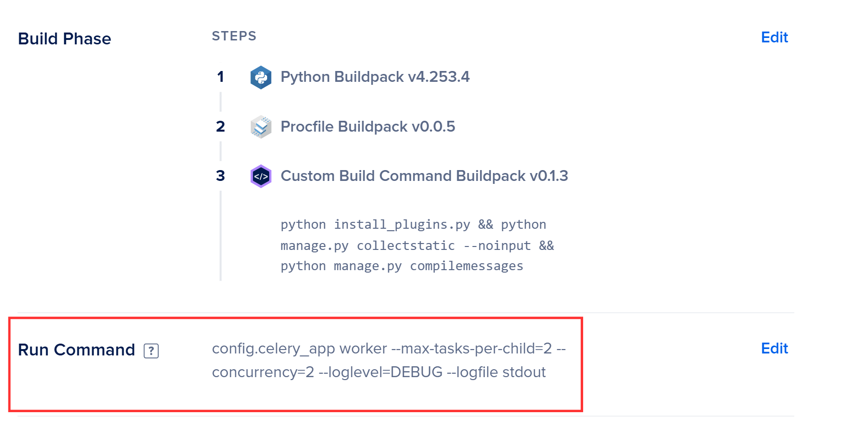Screen dimensions: 868x421
Task: Click the --loglevel=DEBUG run command line
Action: 379,372
